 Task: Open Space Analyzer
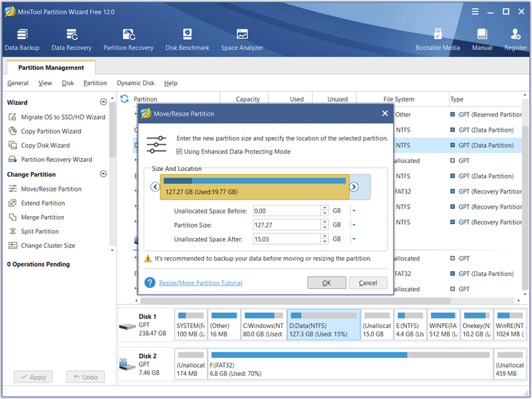[x=242, y=39]
